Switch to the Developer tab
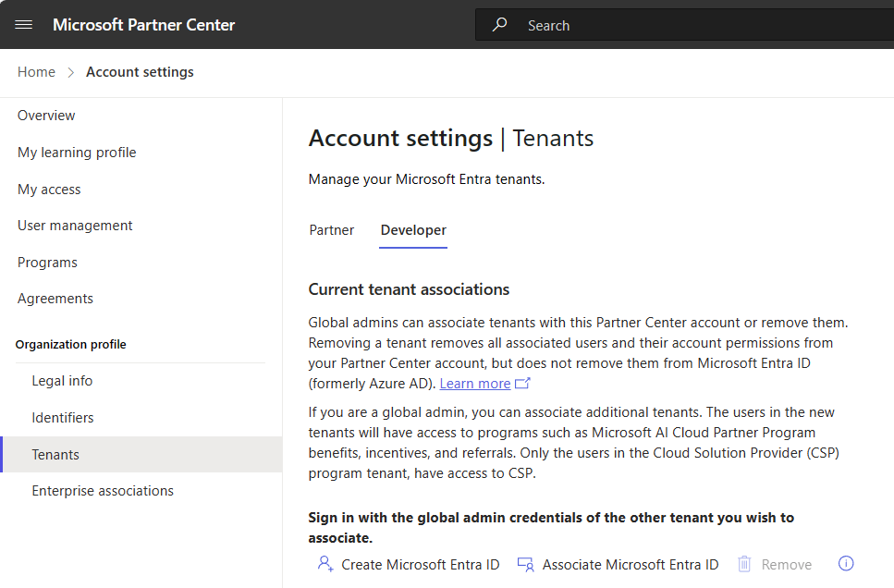 click(x=412, y=229)
